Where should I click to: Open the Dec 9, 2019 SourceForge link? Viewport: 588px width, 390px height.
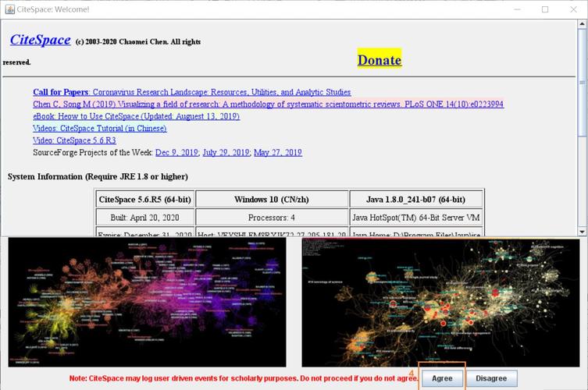click(176, 152)
